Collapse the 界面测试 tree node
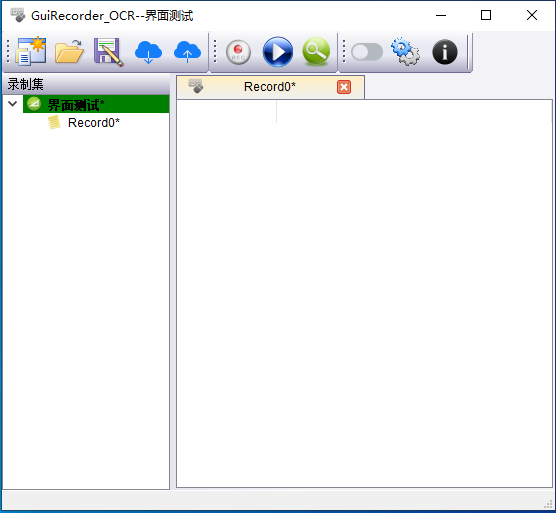 (12, 104)
